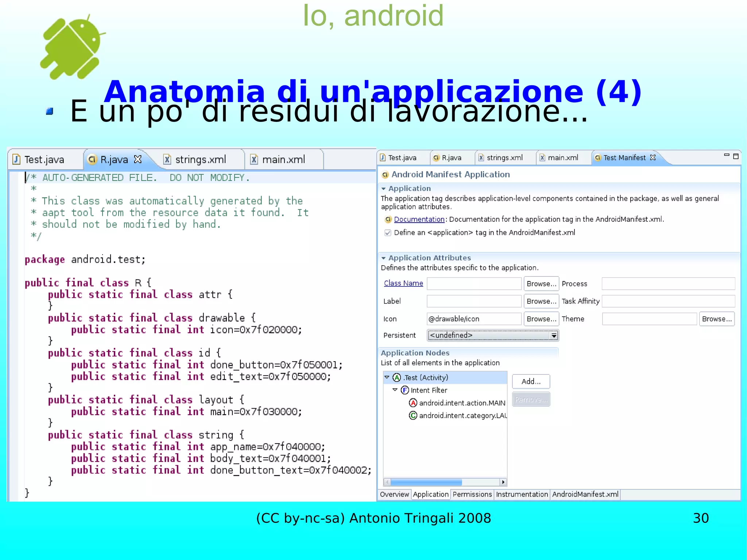Switch to Overview bottom tab

pos(394,494)
